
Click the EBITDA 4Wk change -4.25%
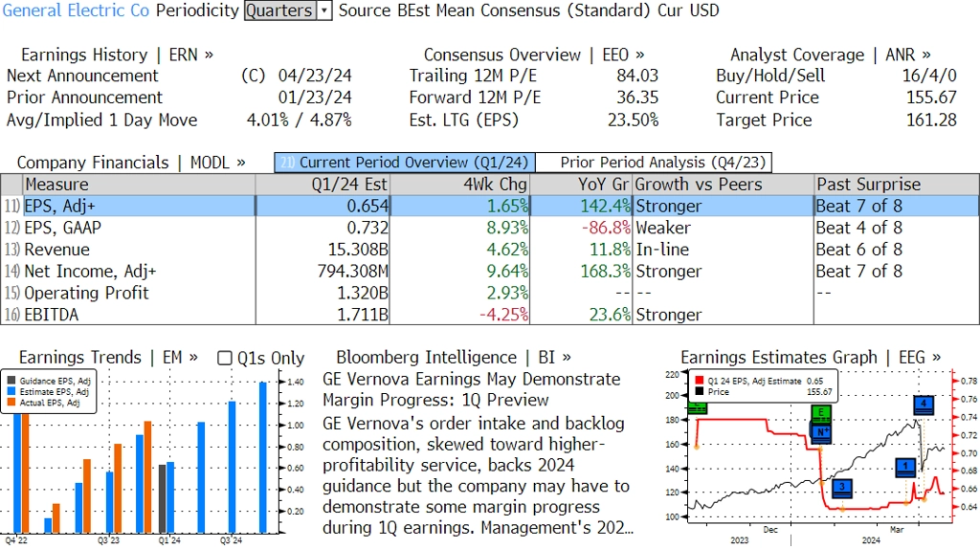click(x=503, y=315)
